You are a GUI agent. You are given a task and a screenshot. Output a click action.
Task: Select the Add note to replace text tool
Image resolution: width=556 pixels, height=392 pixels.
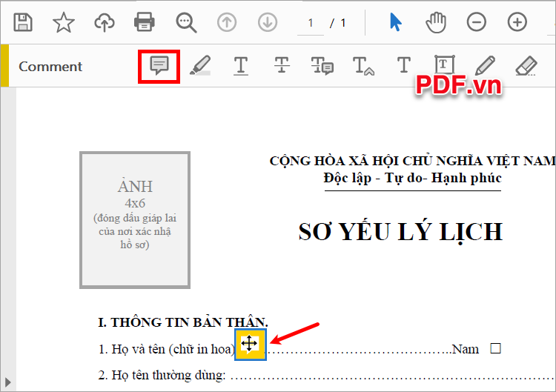(322, 65)
